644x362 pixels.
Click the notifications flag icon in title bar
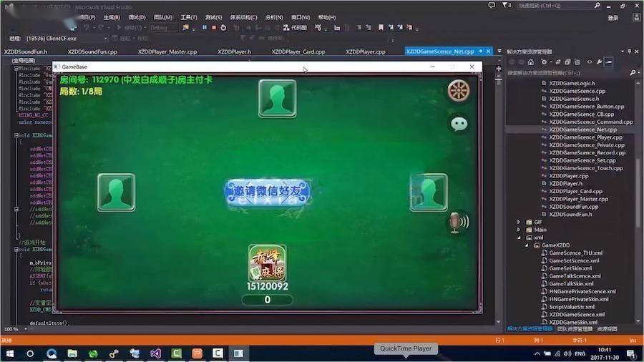505,5
